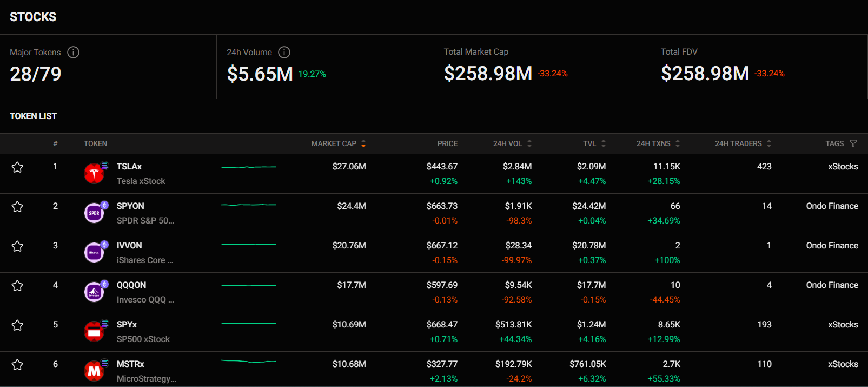This screenshot has width=868, height=387.
Task: Star the QQQON token row
Action: click(17, 286)
